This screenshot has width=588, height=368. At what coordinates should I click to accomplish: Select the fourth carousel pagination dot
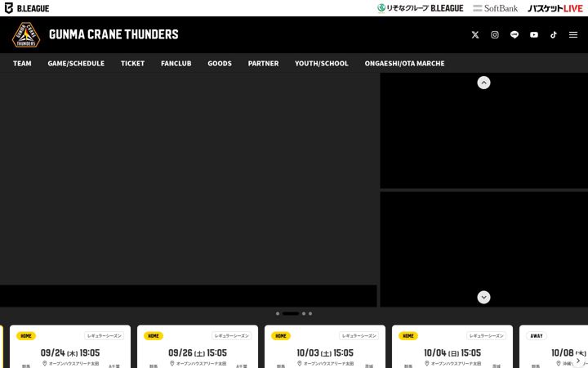tap(310, 313)
